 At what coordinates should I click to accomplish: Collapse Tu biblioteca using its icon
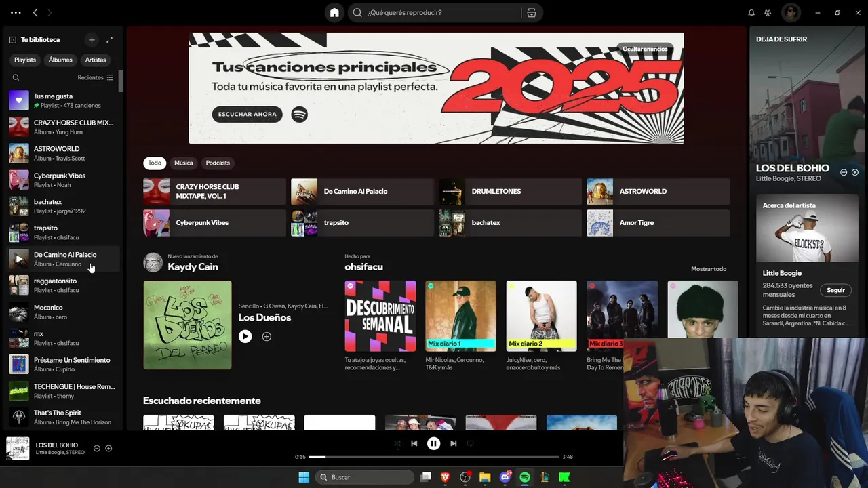point(12,39)
